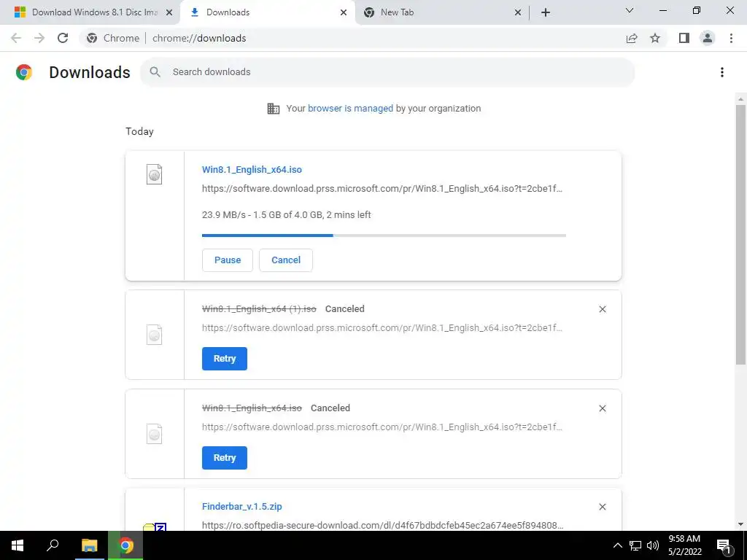
Task: Open the network status tray icon
Action: click(x=635, y=545)
